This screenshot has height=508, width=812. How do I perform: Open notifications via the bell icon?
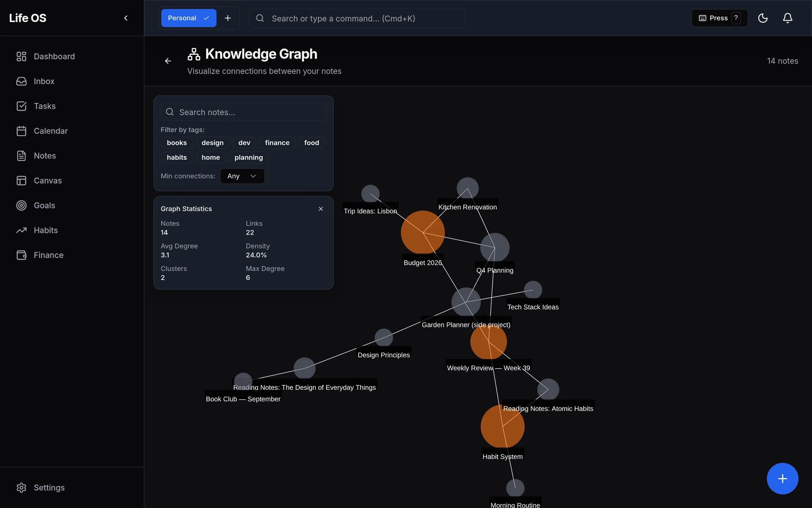788,18
